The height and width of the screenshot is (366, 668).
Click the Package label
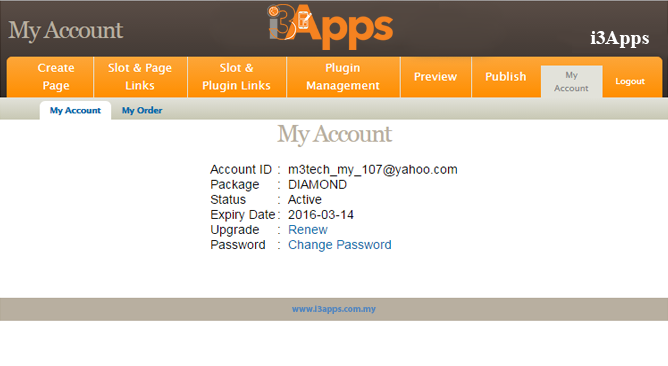pos(235,184)
